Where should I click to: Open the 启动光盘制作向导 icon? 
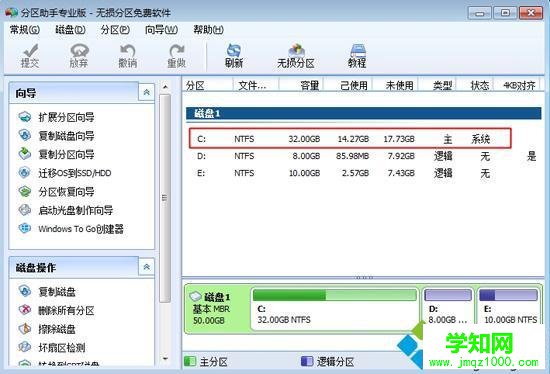[x=25, y=210]
